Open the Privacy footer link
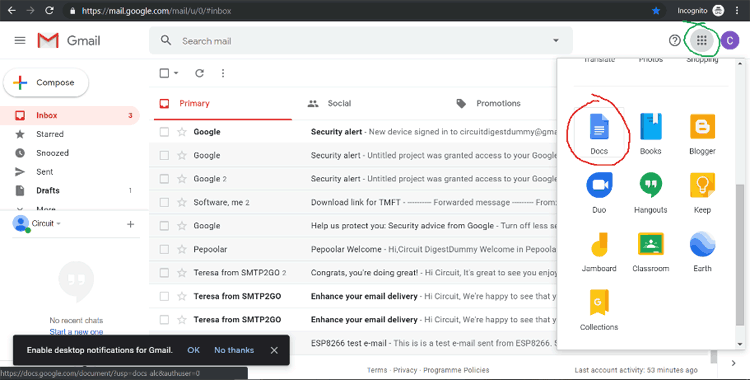 [405, 370]
